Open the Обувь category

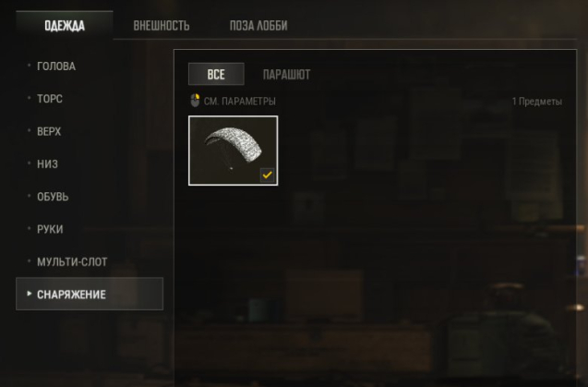[53, 197]
